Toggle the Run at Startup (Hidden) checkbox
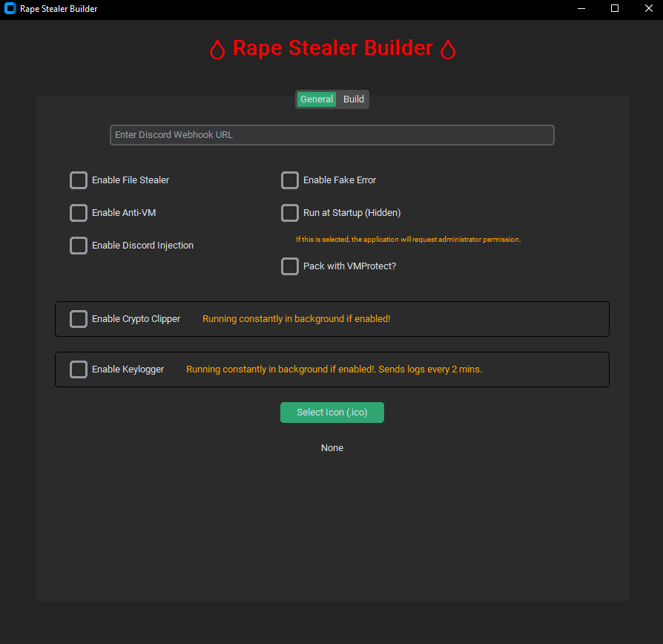The width and height of the screenshot is (663, 644). tap(290, 213)
